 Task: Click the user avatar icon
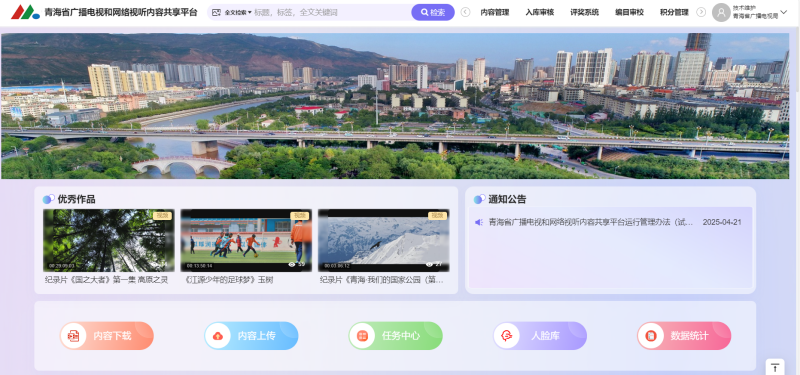(x=721, y=12)
